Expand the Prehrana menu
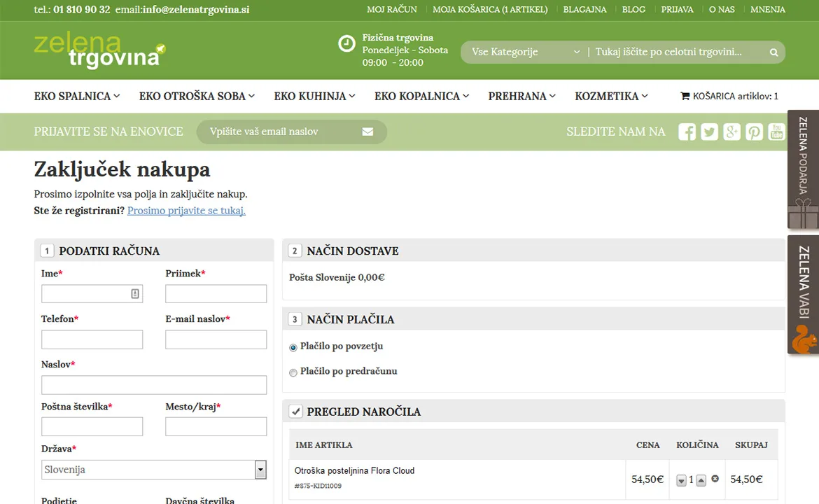The height and width of the screenshot is (504, 819). point(521,96)
